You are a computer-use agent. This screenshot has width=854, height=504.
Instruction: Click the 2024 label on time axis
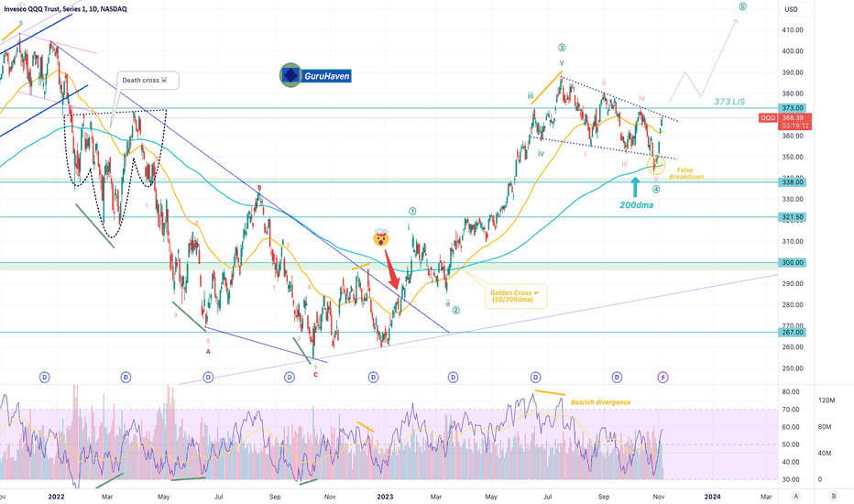click(712, 497)
